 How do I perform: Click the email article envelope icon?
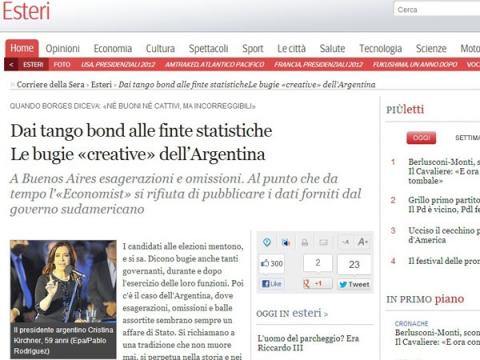pyautogui.click(x=324, y=242)
